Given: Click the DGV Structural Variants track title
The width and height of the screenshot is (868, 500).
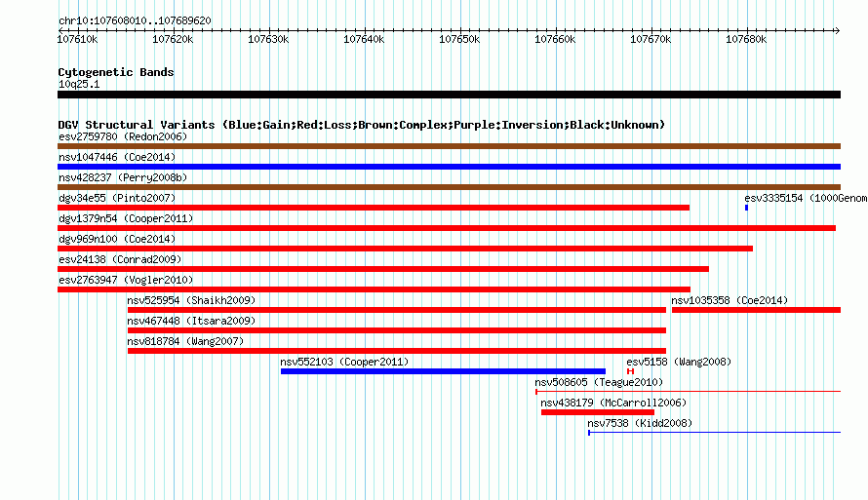Looking at the screenshot, I should click(x=362, y=125).
